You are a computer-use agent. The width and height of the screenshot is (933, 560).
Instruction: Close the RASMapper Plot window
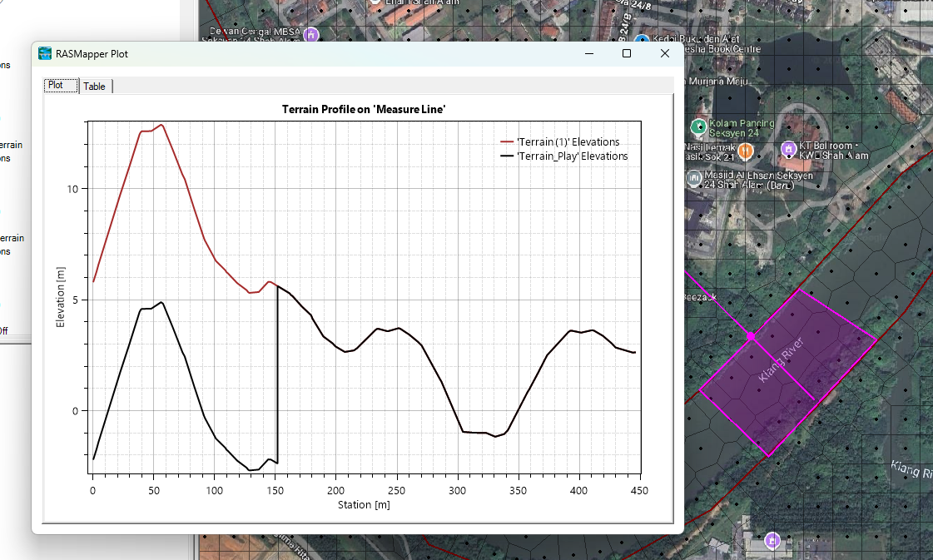665,53
